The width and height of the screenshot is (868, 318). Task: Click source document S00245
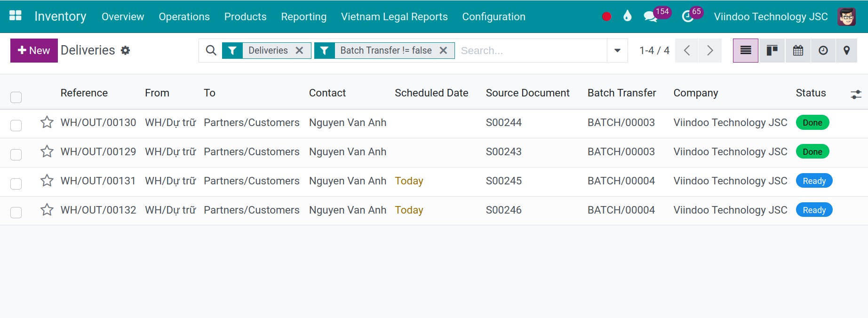tap(504, 181)
